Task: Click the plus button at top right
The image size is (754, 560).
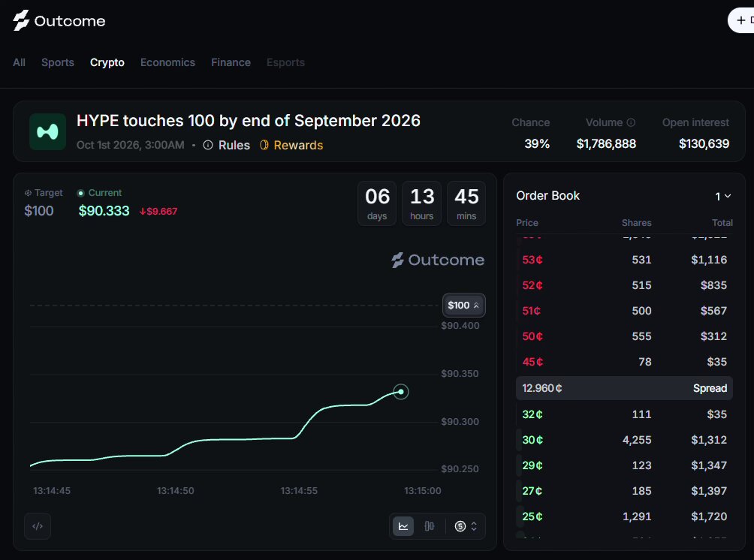Action: tap(741, 21)
